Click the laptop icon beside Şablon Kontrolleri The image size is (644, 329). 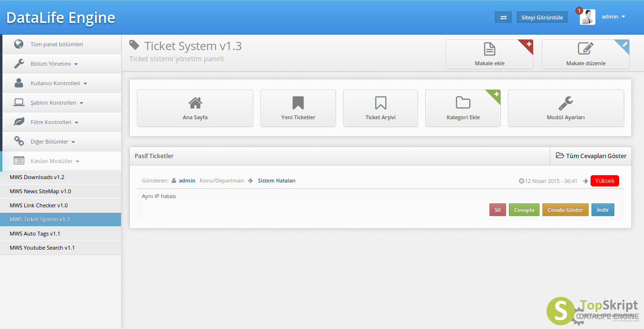click(x=19, y=103)
